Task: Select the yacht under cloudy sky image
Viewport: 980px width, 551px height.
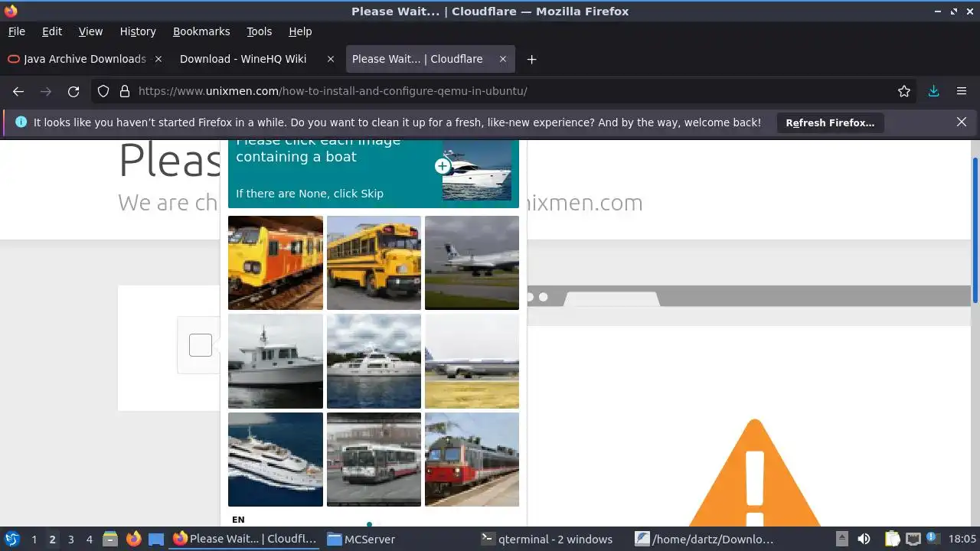Action: point(374,361)
